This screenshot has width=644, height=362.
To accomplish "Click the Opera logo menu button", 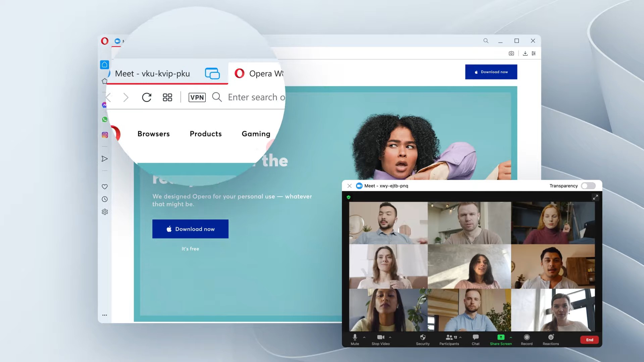I will click(105, 41).
